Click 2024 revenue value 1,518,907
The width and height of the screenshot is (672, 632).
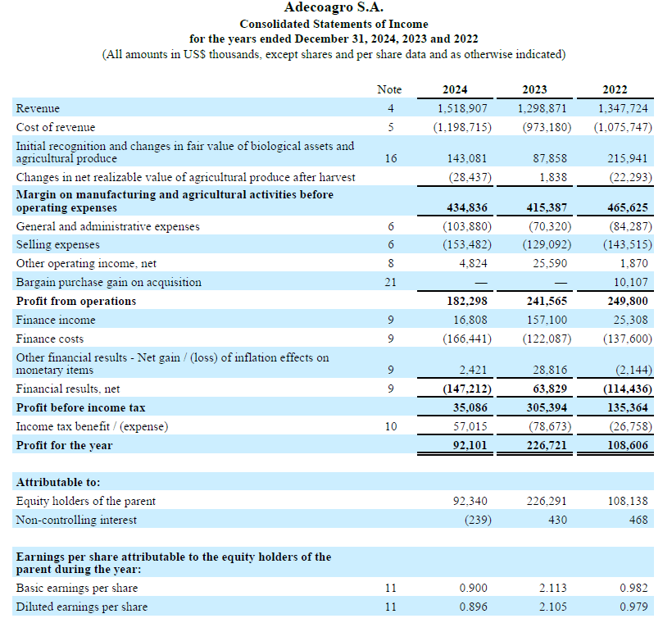tap(463, 108)
